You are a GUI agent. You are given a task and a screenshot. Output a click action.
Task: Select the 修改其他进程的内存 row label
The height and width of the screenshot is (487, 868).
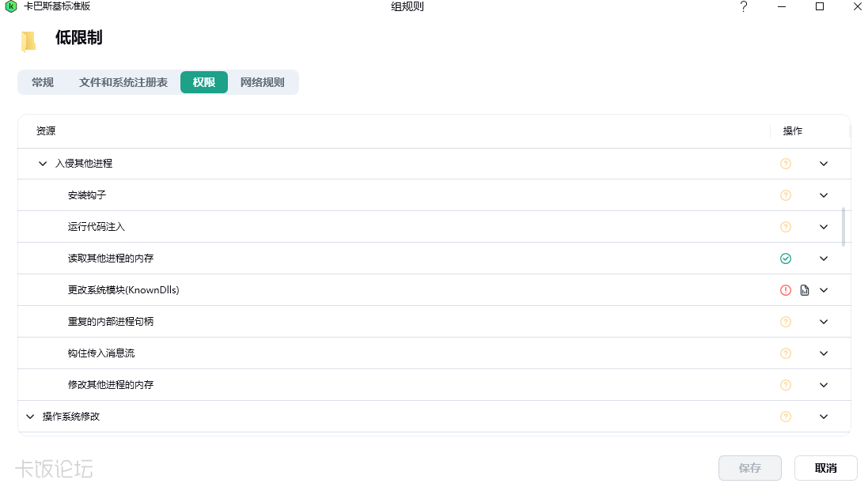point(111,384)
